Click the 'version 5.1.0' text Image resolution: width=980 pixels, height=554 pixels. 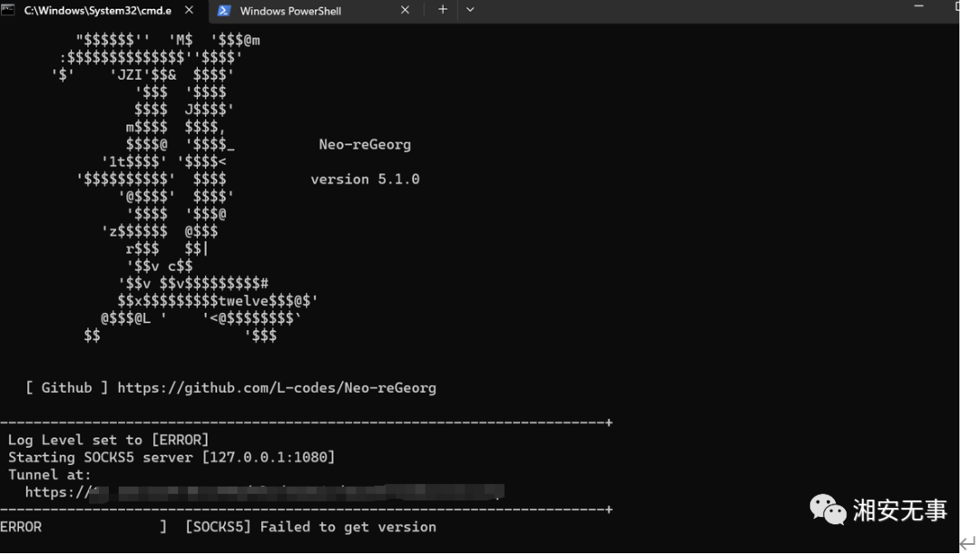pyautogui.click(x=365, y=180)
